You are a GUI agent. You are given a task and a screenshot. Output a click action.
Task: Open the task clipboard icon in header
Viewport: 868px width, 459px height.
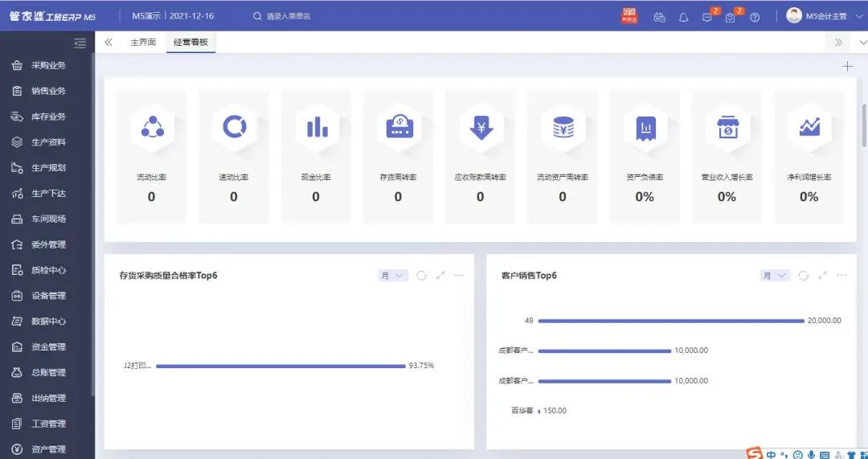point(731,17)
